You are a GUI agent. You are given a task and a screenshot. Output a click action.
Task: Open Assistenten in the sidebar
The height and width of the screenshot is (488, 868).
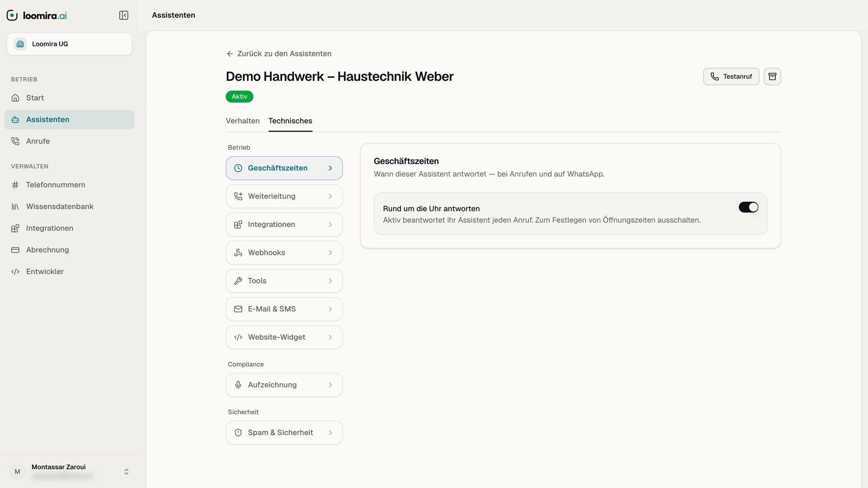click(x=70, y=120)
